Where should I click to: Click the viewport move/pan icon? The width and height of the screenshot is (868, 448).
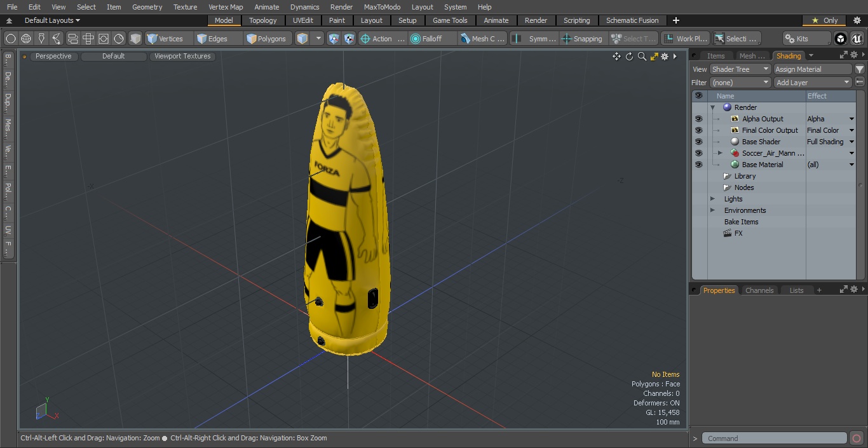pos(616,57)
